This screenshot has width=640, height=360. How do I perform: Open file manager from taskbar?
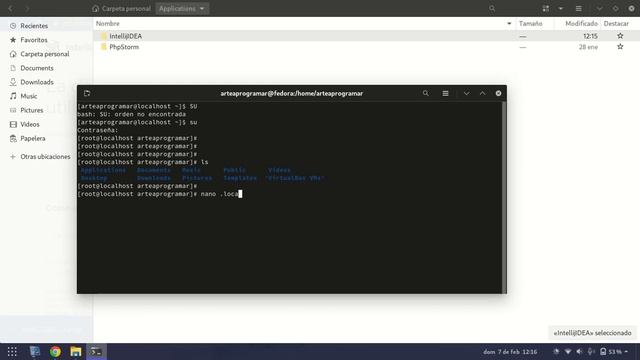[x=76, y=351]
